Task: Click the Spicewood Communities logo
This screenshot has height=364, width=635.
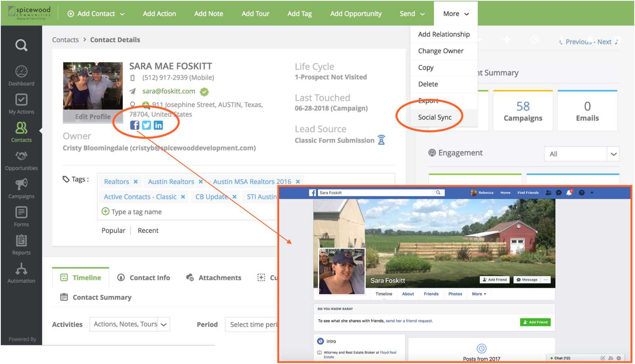Action: click(x=29, y=13)
